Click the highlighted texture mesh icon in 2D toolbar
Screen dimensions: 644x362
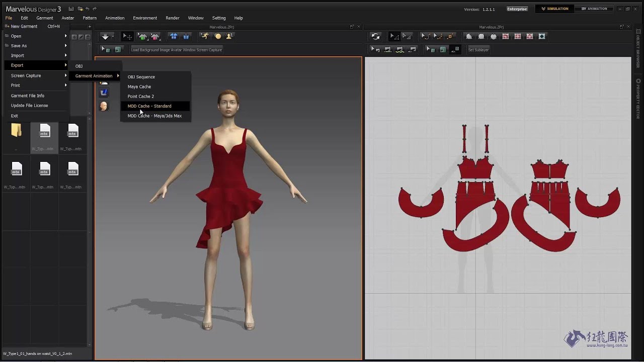click(x=455, y=49)
